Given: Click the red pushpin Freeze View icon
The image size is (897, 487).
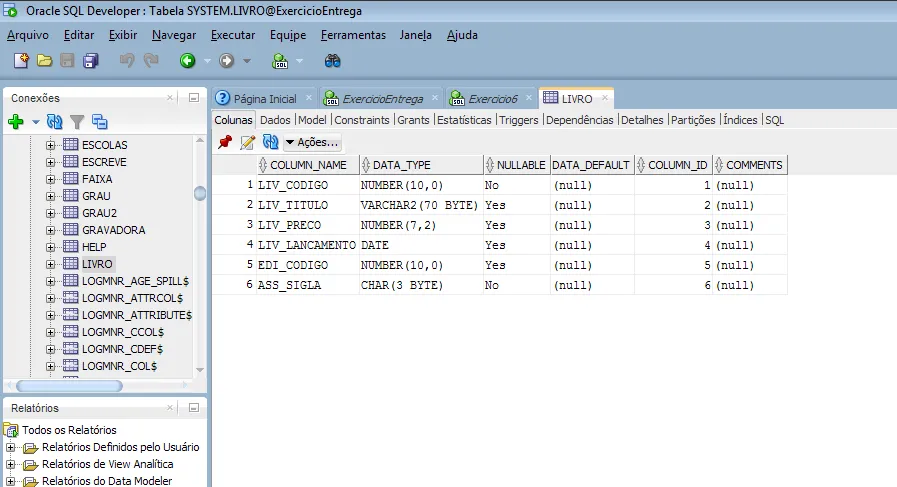Looking at the screenshot, I should [225, 143].
